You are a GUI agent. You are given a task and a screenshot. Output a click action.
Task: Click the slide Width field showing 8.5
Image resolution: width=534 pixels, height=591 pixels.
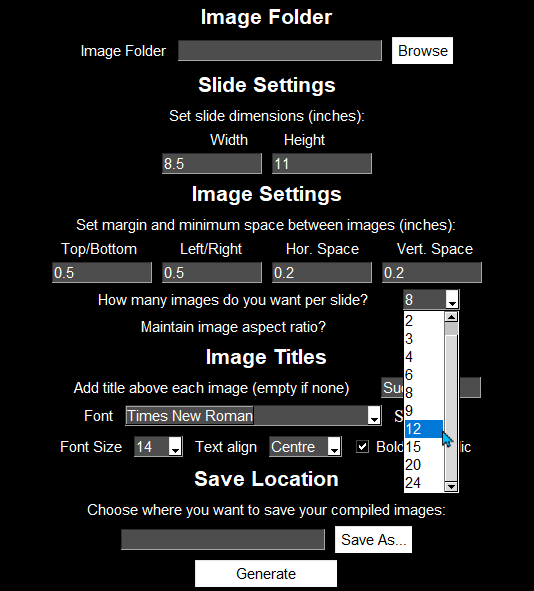coord(212,164)
